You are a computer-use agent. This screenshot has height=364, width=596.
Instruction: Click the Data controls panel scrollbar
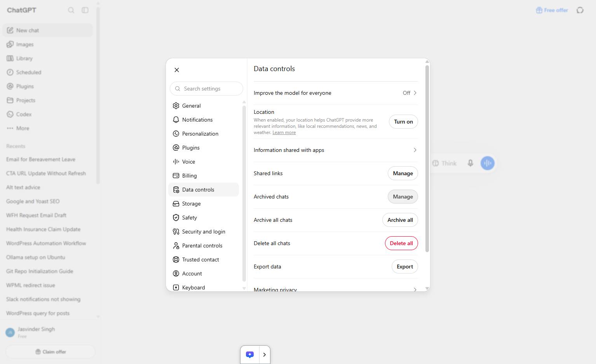427,158
